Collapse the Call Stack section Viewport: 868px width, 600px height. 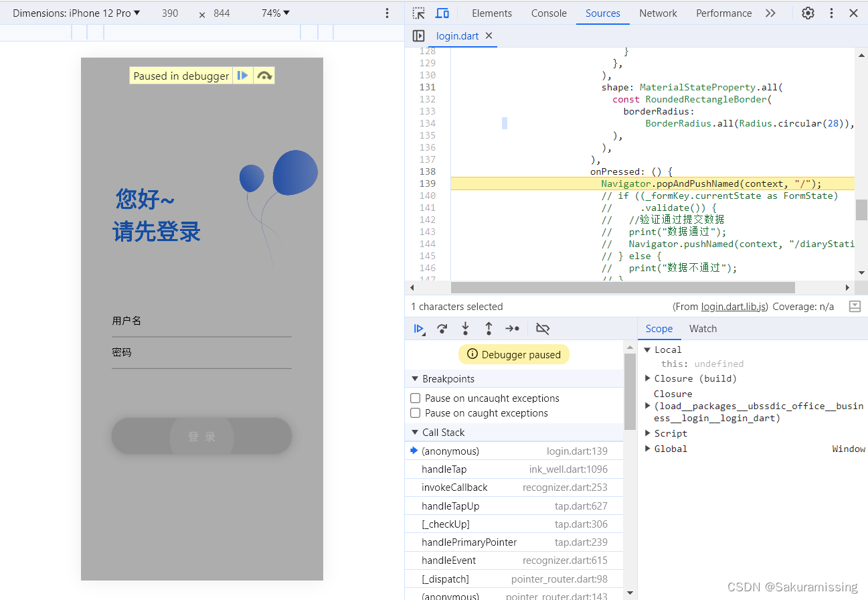415,432
